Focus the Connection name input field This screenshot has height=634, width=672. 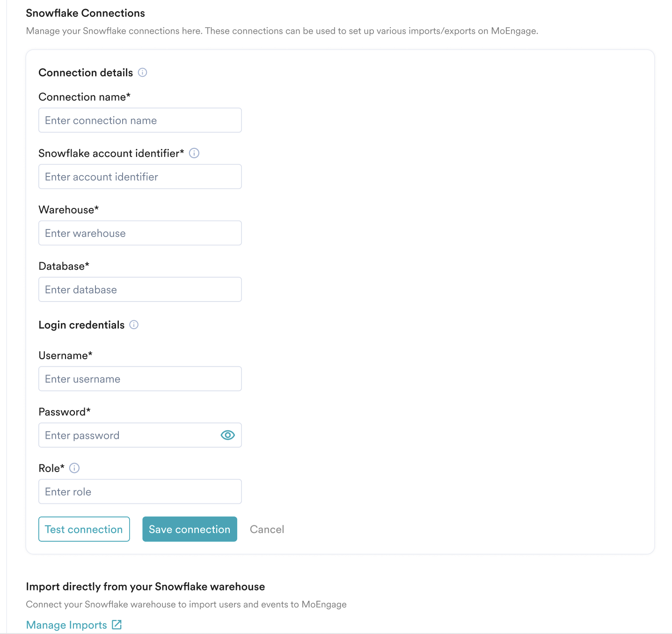tap(140, 120)
